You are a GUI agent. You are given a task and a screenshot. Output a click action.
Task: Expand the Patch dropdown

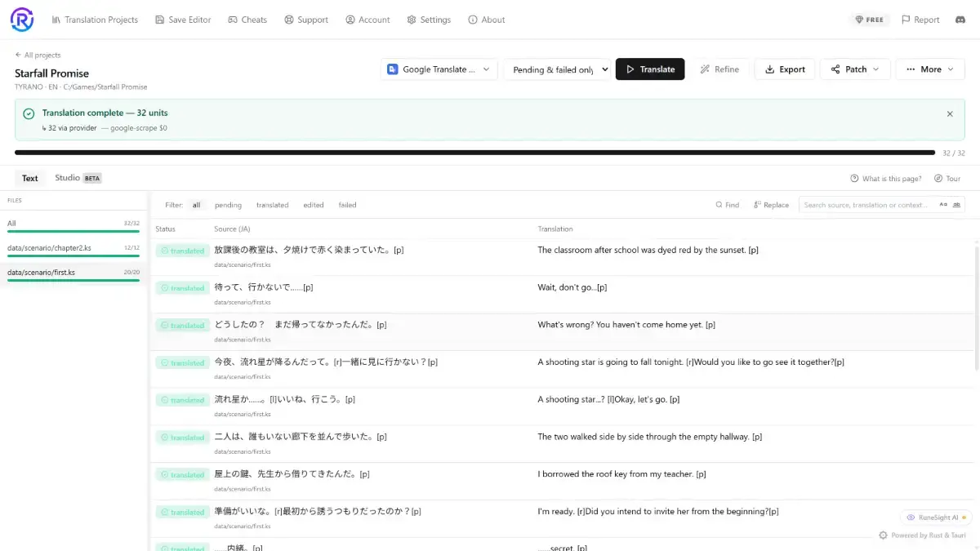coord(855,69)
